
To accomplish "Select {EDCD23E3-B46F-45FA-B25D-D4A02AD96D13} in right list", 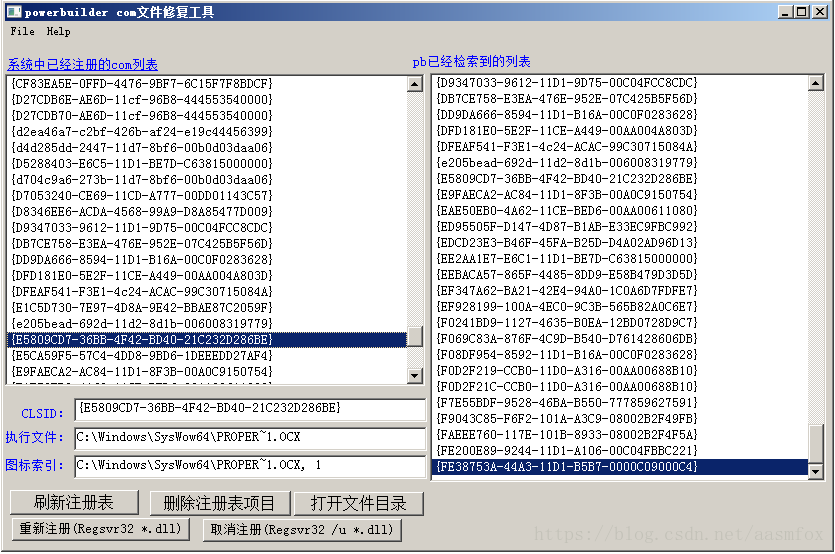I will coord(620,242).
